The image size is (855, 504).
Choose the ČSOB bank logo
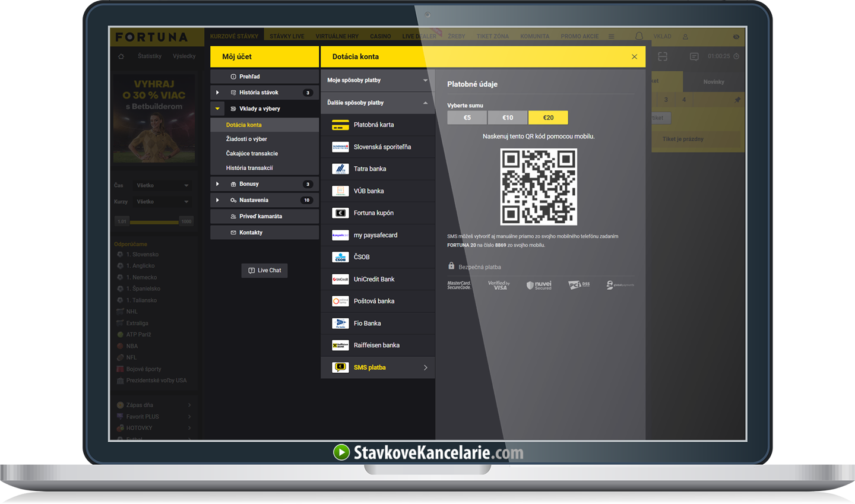[340, 257]
